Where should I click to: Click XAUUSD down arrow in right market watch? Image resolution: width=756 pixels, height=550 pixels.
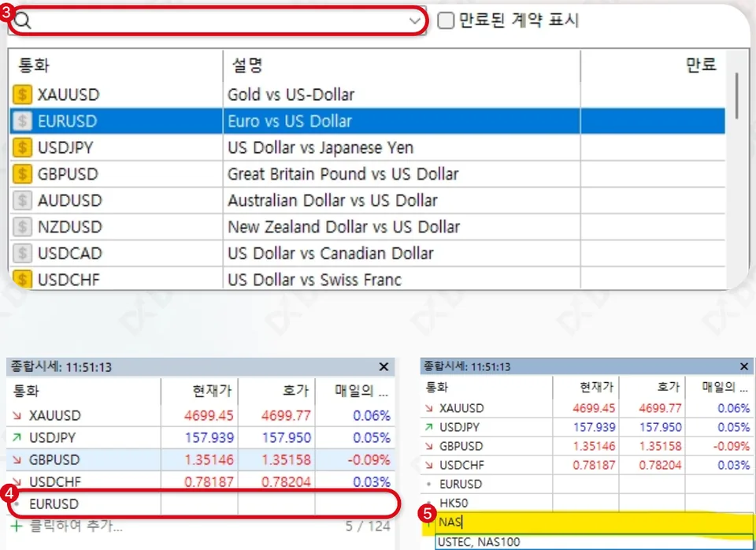[x=429, y=408]
